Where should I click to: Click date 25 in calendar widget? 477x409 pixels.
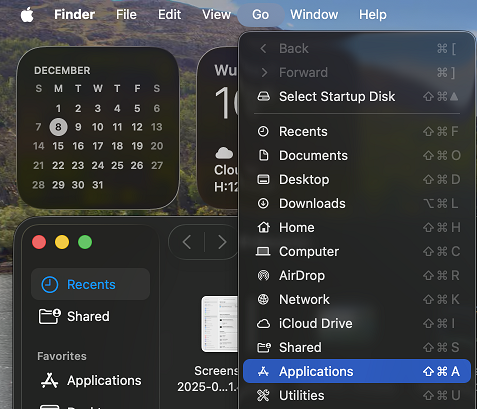click(x=117, y=165)
